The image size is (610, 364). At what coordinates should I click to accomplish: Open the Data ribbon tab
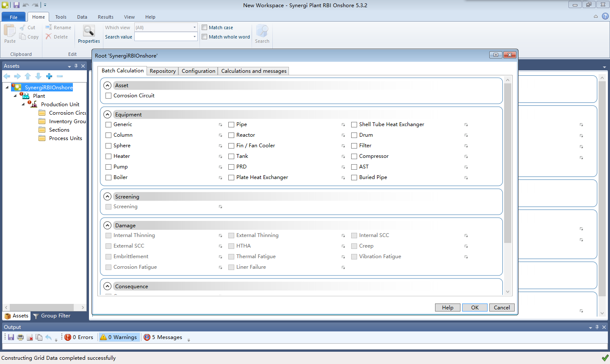[82, 17]
